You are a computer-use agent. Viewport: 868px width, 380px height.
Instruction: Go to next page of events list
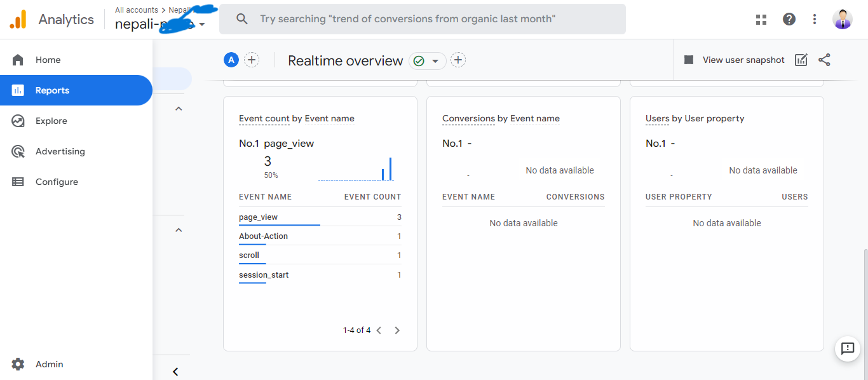pyautogui.click(x=397, y=330)
